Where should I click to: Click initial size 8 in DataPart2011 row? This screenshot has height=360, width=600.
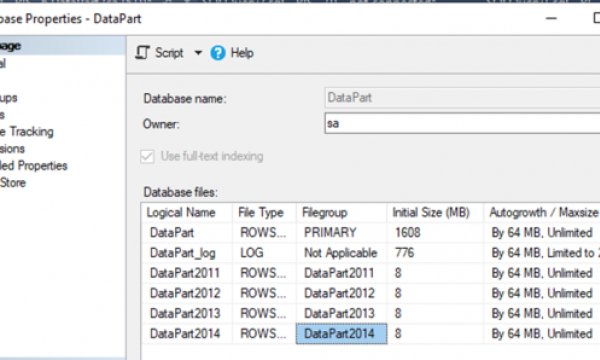click(435, 273)
